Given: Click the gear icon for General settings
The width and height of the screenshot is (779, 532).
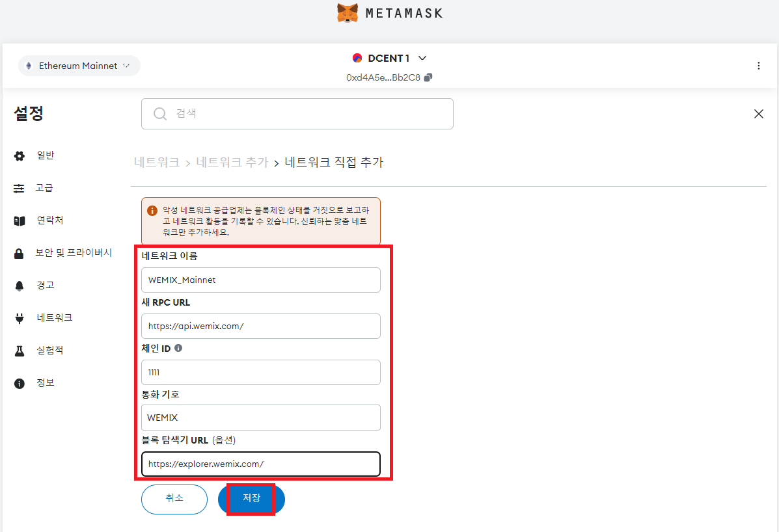Looking at the screenshot, I should point(20,156).
